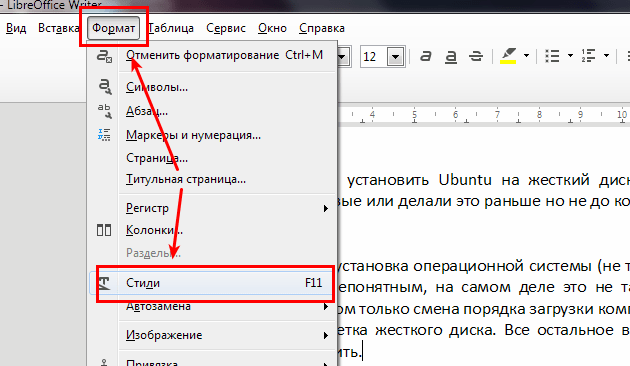This screenshot has height=366, width=630.
Task: Apply yellow highlight color
Action: 508,56
